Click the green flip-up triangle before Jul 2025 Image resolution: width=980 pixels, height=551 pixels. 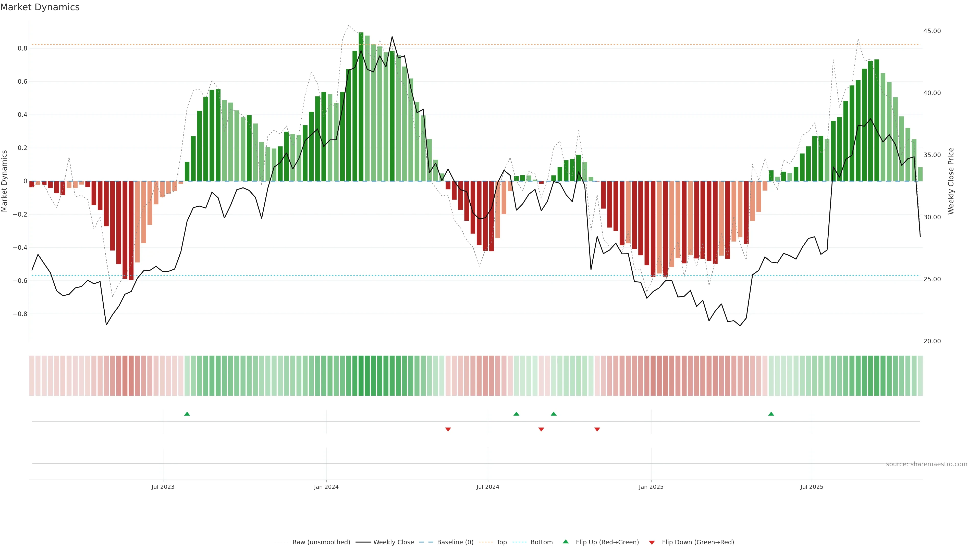click(x=771, y=414)
